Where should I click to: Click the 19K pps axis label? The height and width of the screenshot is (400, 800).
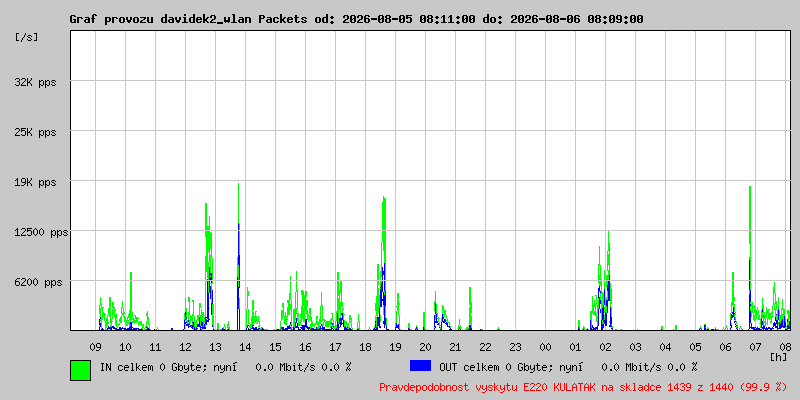pyautogui.click(x=36, y=182)
